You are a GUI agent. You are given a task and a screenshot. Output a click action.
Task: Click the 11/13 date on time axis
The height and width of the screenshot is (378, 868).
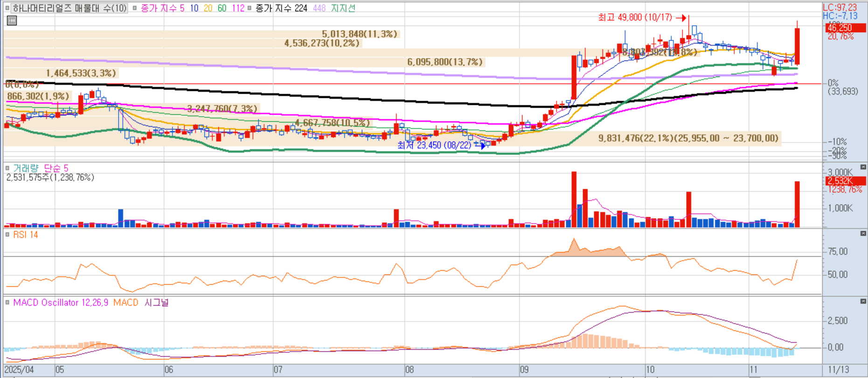click(x=839, y=370)
